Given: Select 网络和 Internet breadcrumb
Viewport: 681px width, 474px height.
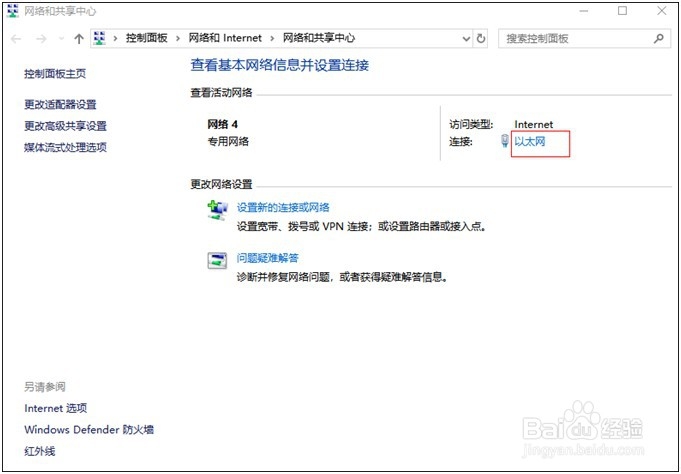Looking at the screenshot, I should [x=225, y=38].
